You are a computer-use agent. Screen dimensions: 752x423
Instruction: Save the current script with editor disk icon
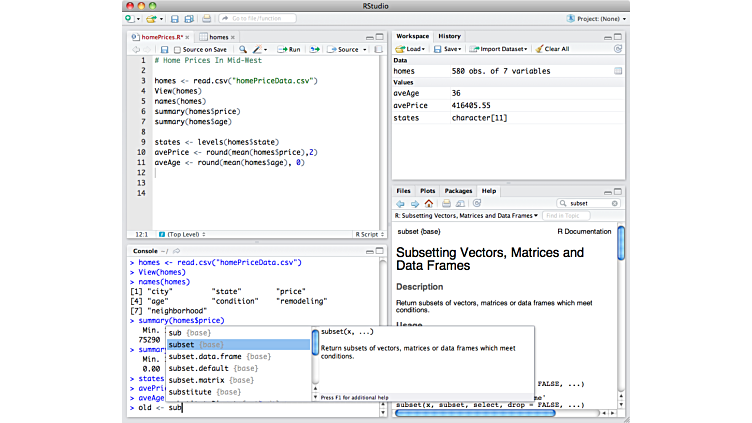point(163,49)
